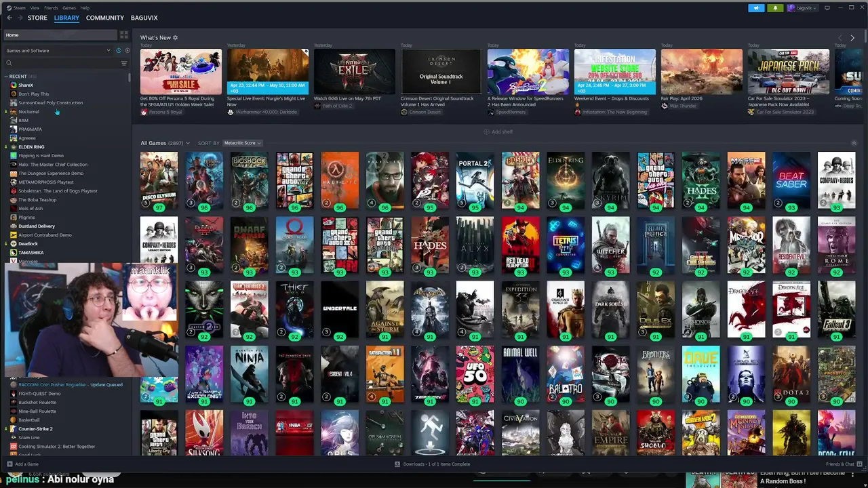Viewport: 868px width, 488px height.
Task: Open the green notifications bell
Action: tap(775, 8)
